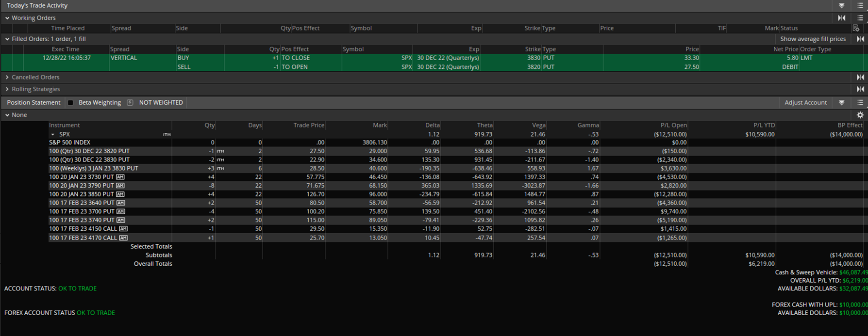
Task: Collapse the SPX position group
Action: point(52,134)
